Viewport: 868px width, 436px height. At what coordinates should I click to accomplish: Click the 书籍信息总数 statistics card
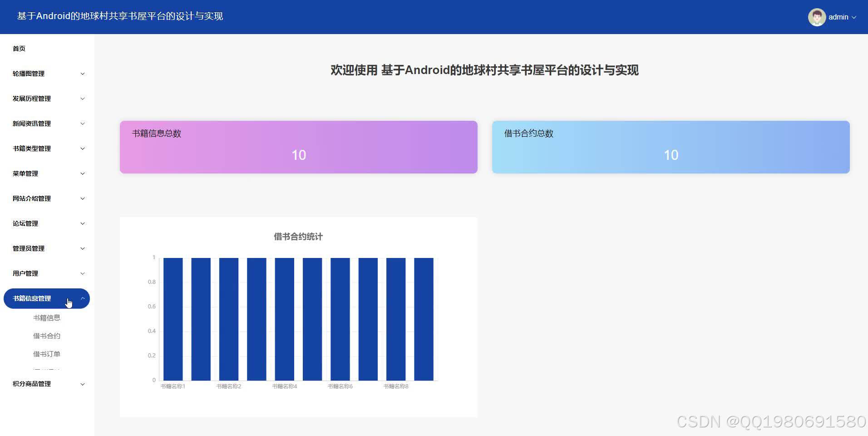pos(298,147)
